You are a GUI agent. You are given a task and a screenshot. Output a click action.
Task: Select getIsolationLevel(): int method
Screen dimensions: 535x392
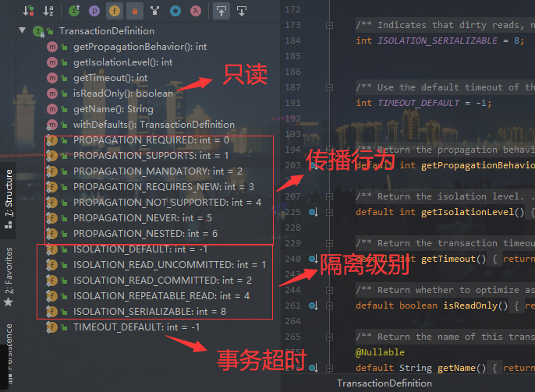123,62
